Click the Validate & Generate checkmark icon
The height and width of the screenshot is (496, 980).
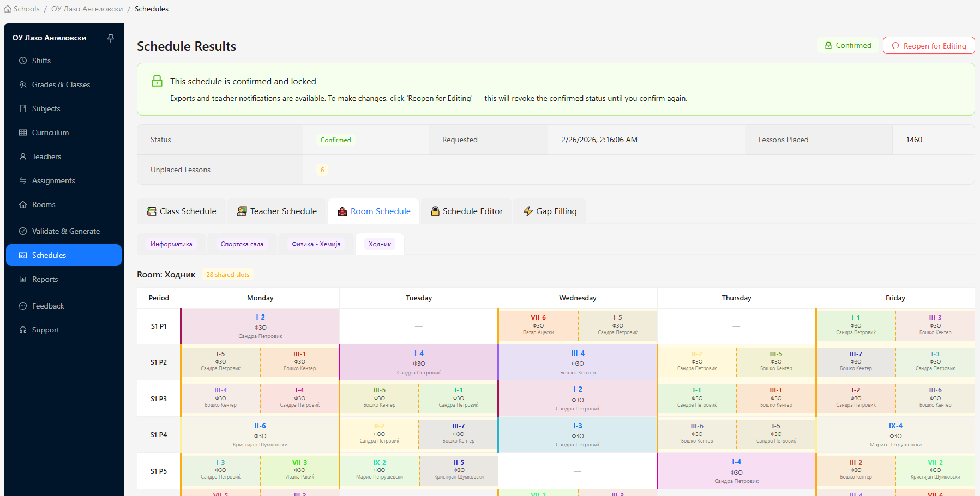pos(23,231)
